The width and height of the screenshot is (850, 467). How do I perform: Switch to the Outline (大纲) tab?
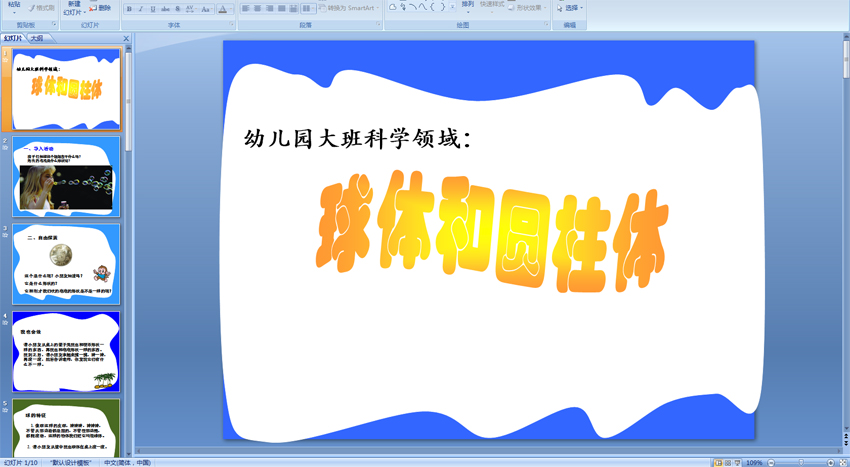37,39
